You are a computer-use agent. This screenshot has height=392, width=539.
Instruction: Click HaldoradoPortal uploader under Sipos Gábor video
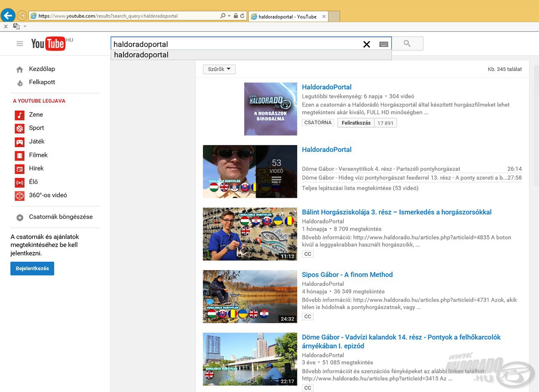point(323,284)
